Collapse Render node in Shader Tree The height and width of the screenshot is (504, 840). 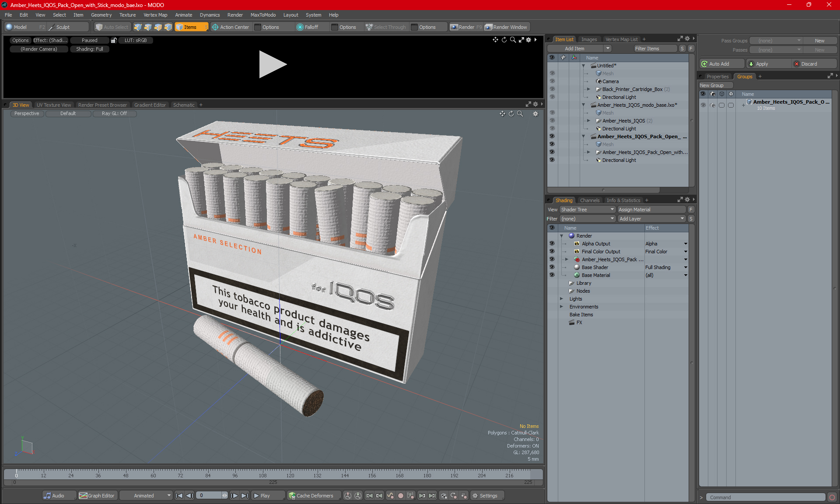point(562,236)
